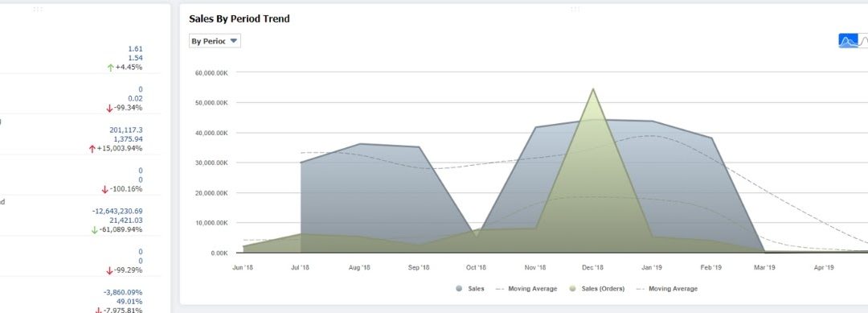Screen dimensions: 868x313
Task: Click the -99.29% change value
Action: click(x=129, y=270)
